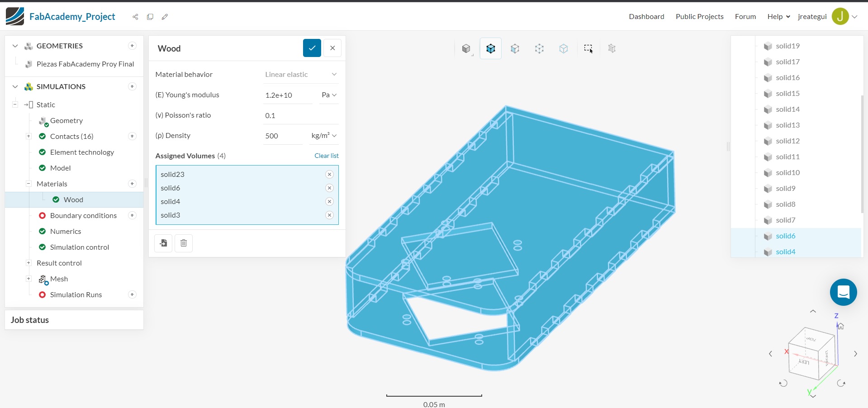Open Public Projects page
The height and width of the screenshot is (408, 868).
click(699, 17)
